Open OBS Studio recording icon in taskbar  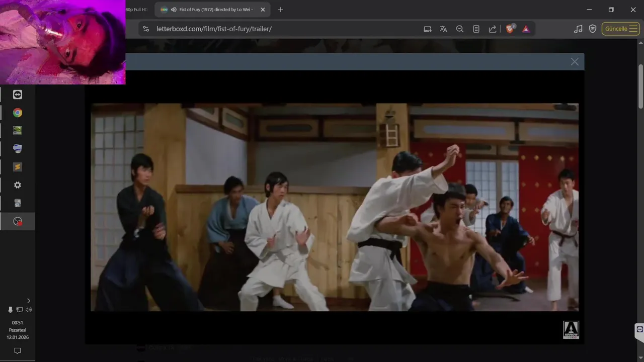[18, 221]
